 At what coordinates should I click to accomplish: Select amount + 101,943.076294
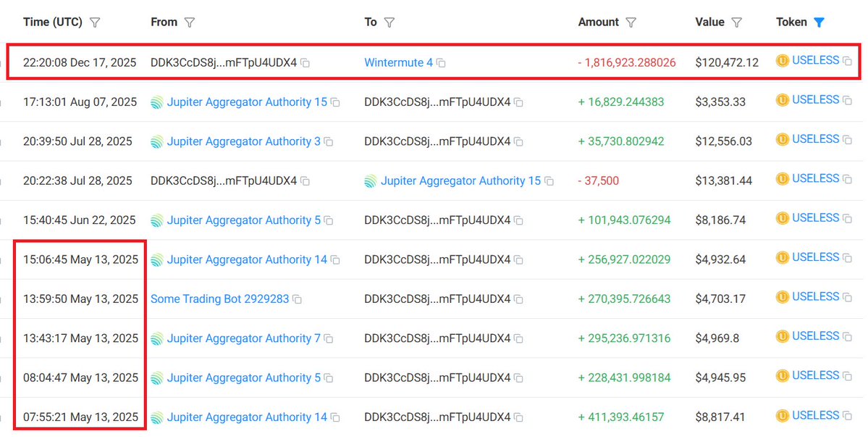click(625, 220)
